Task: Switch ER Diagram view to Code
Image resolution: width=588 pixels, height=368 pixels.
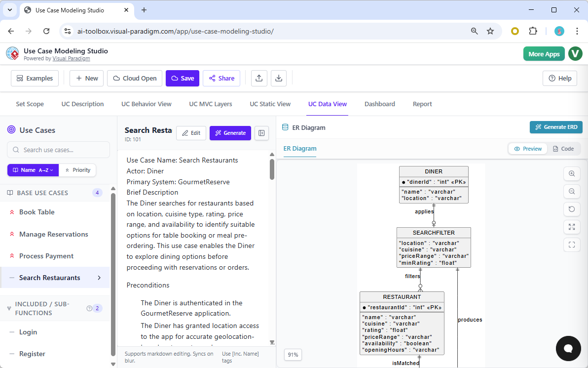Action: (564, 148)
